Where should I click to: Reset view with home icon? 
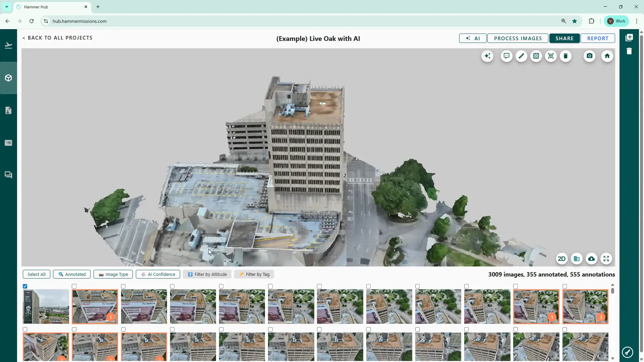coord(607,56)
